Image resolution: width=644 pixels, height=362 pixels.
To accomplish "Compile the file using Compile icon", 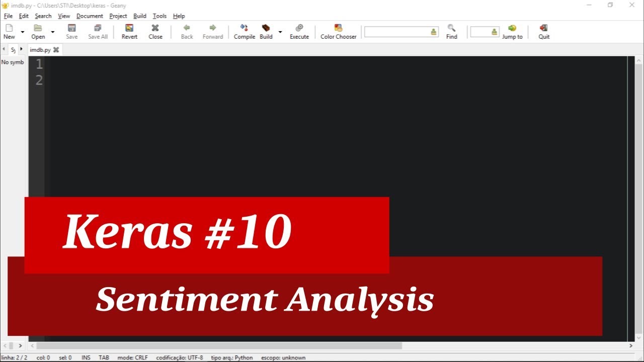I will (245, 31).
